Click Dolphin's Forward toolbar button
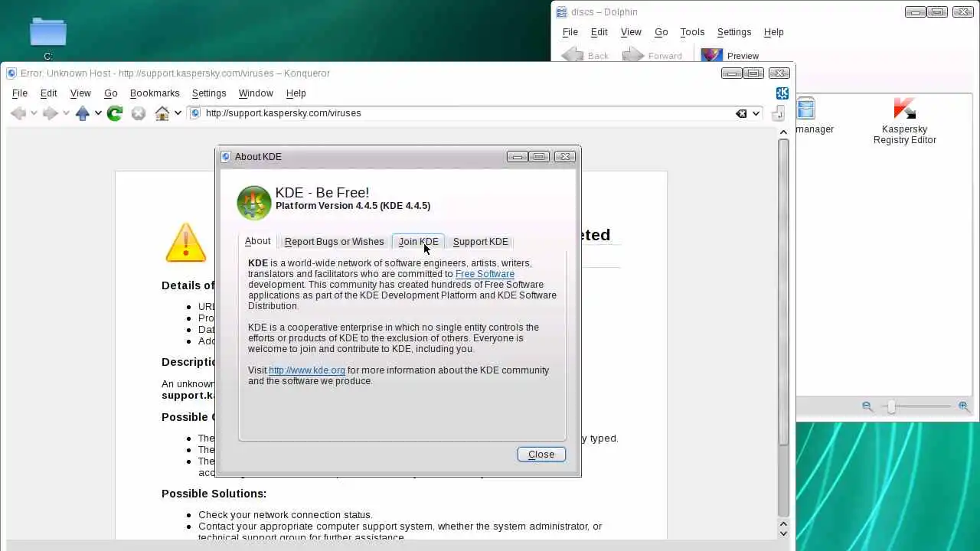The image size is (980, 551). tap(652, 55)
